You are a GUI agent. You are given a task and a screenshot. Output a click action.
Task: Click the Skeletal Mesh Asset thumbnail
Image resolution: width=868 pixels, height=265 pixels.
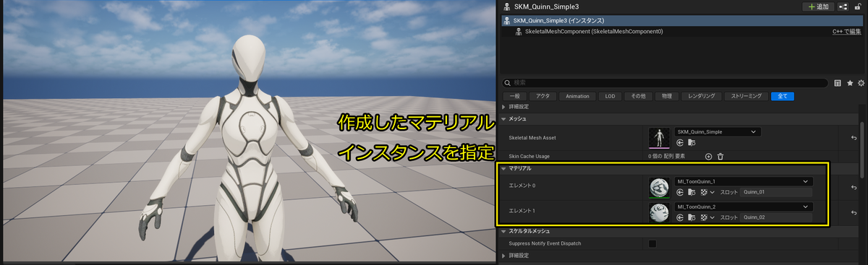pyautogui.click(x=660, y=138)
